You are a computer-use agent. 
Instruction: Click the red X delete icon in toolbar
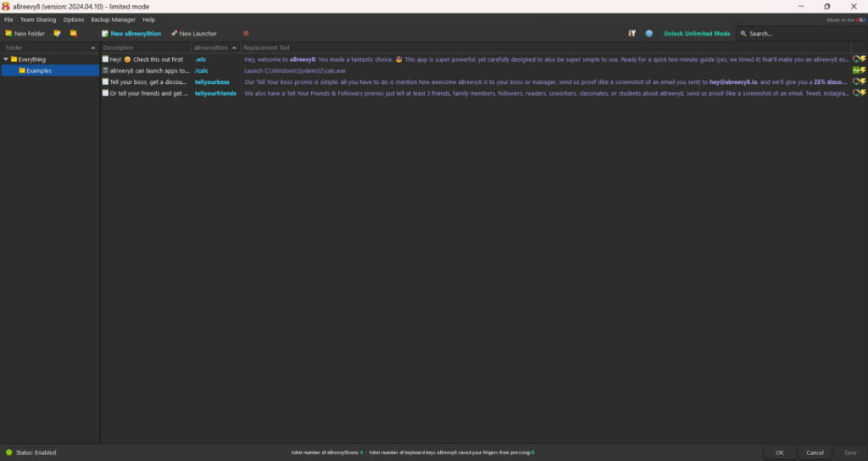coord(246,34)
